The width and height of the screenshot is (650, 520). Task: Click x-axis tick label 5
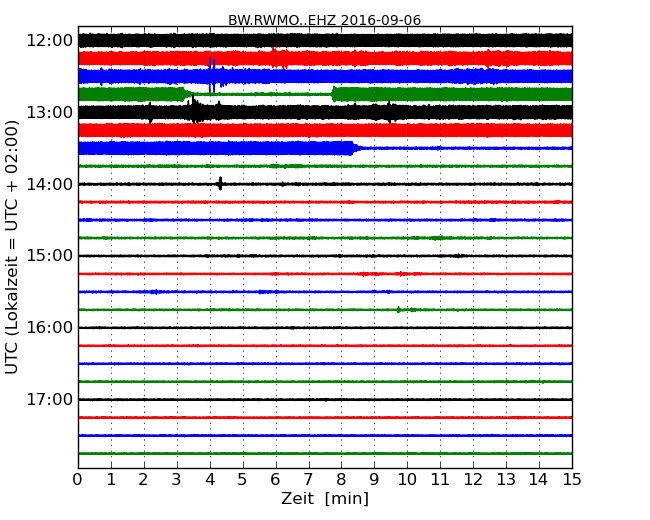[x=243, y=480]
